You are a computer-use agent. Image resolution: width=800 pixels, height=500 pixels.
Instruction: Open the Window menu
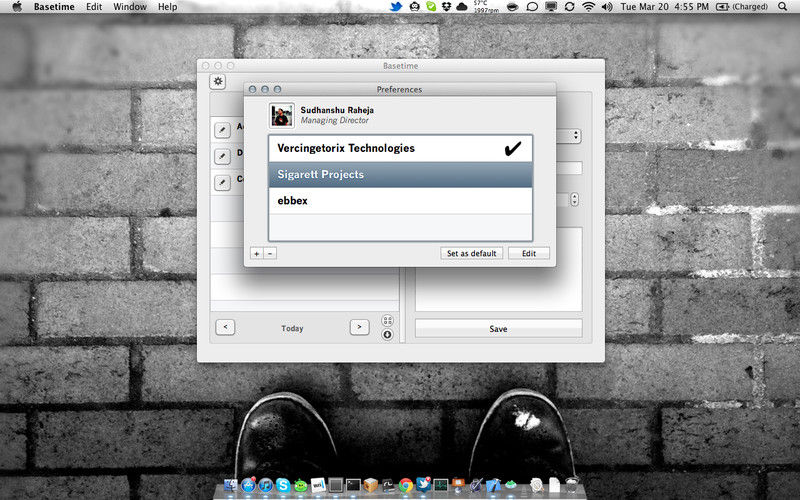(130, 7)
